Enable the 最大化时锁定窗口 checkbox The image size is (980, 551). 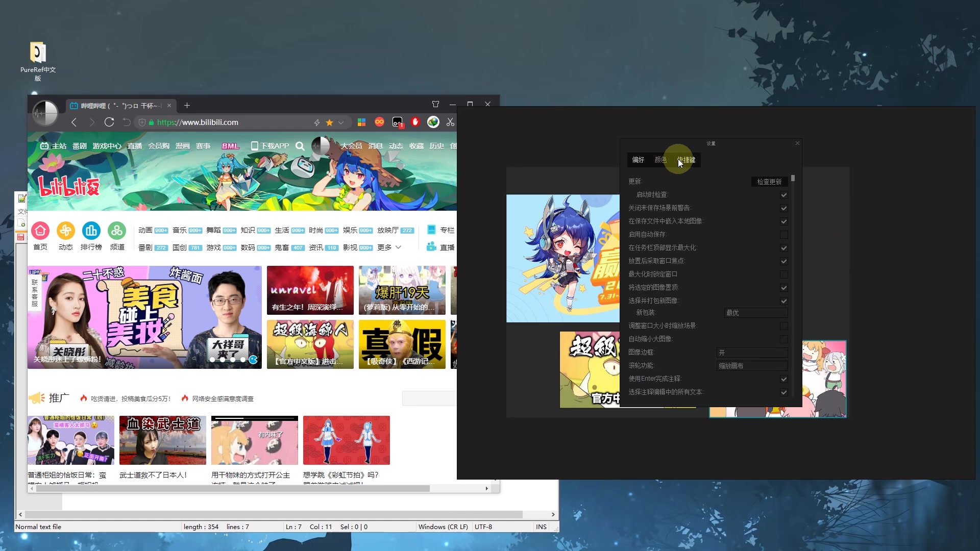(x=784, y=274)
